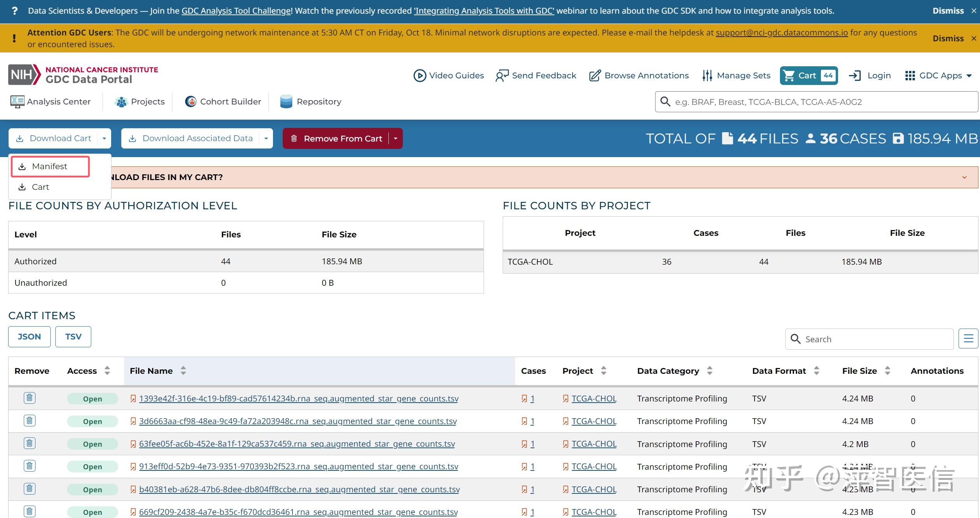The width and height of the screenshot is (980, 518).
Task: Export the cart items as JSON
Action: (x=29, y=337)
